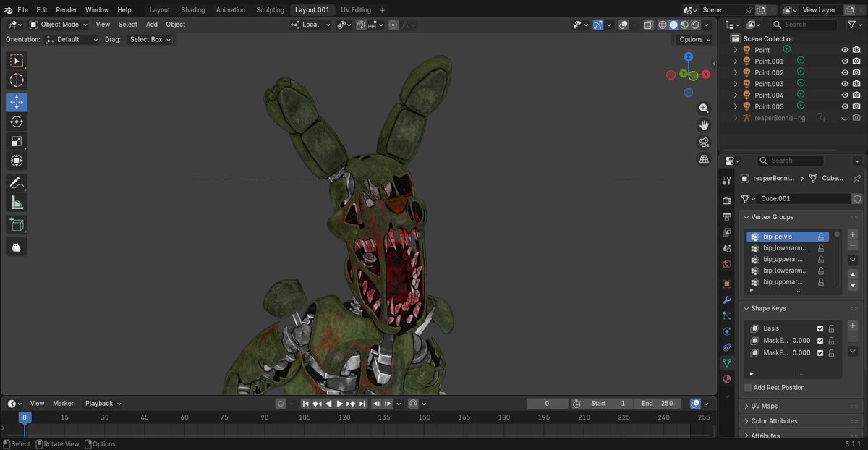Open the Local transform orientation dropdown
Viewport: 868px width, 450px height.
click(x=310, y=25)
